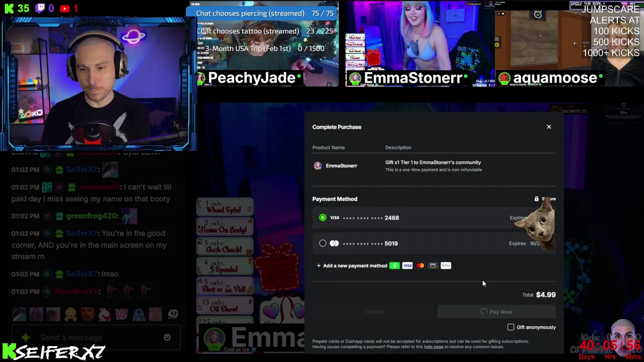644x362 pixels.
Task: Choose the Amazon Pay payment icon
Action: point(433,265)
